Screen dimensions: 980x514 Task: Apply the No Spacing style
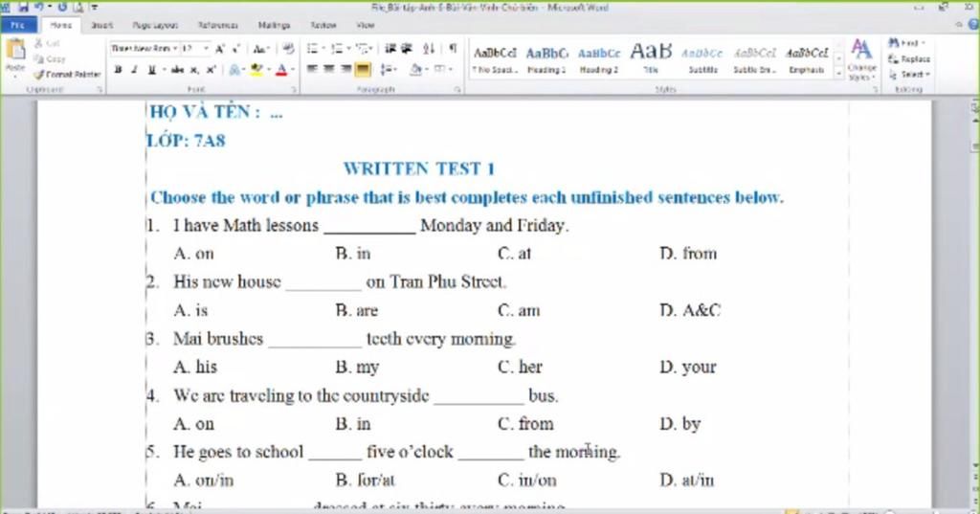tap(495, 59)
